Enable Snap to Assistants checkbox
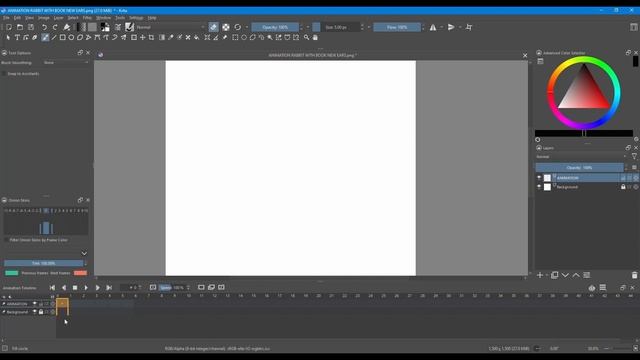 (4, 74)
